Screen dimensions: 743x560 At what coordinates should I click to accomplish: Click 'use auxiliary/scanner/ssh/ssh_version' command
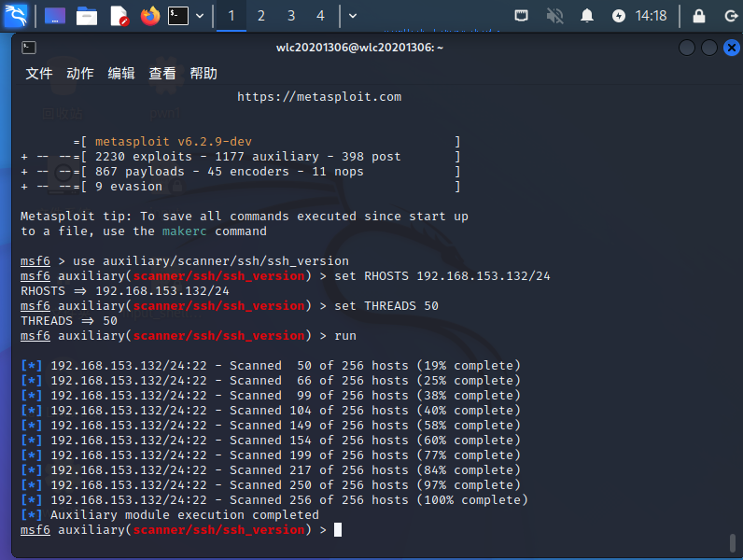pos(211,261)
